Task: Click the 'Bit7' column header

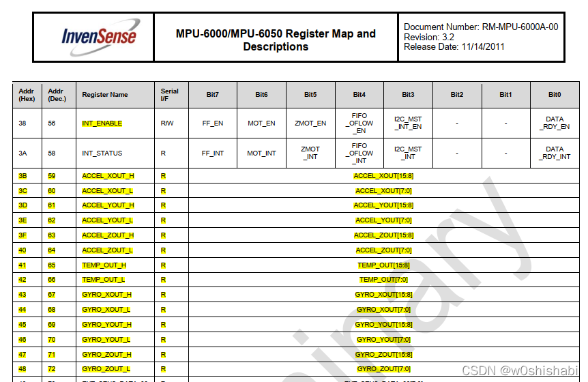Action: tap(213, 95)
